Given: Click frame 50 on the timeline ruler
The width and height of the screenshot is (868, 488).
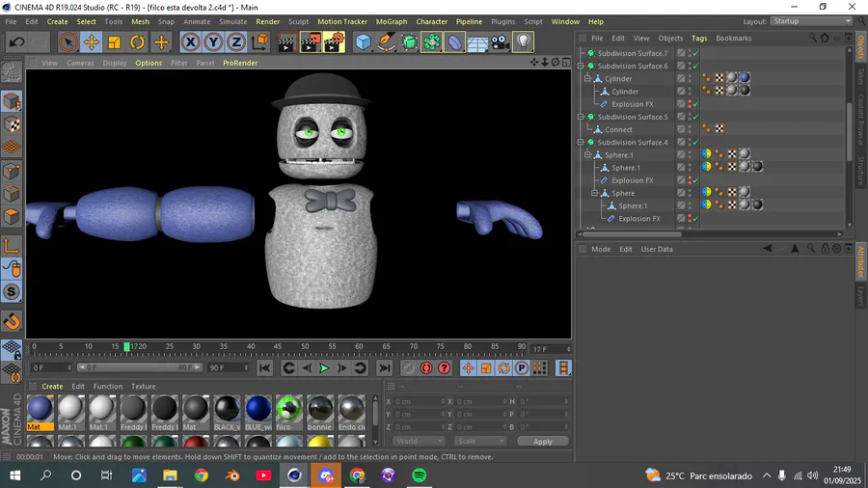Looking at the screenshot, I should (305, 347).
